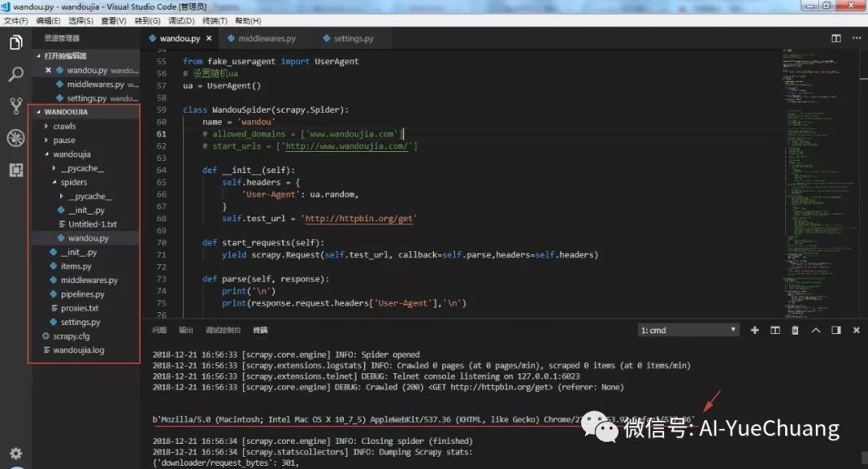Image resolution: width=868 pixels, height=469 pixels.
Task: Select the 1: cmd terminal dropdown
Action: point(688,330)
